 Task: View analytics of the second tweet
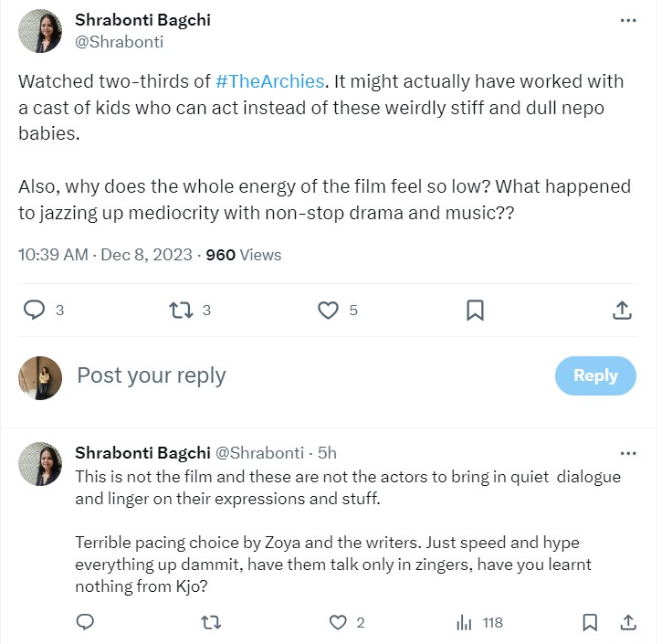click(464, 622)
